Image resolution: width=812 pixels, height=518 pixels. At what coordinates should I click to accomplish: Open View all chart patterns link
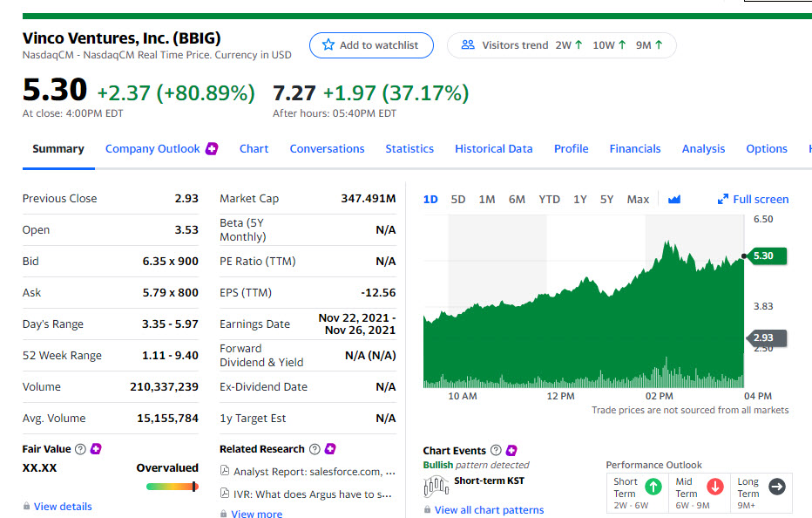pyautogui.click(x=489, y=510)
